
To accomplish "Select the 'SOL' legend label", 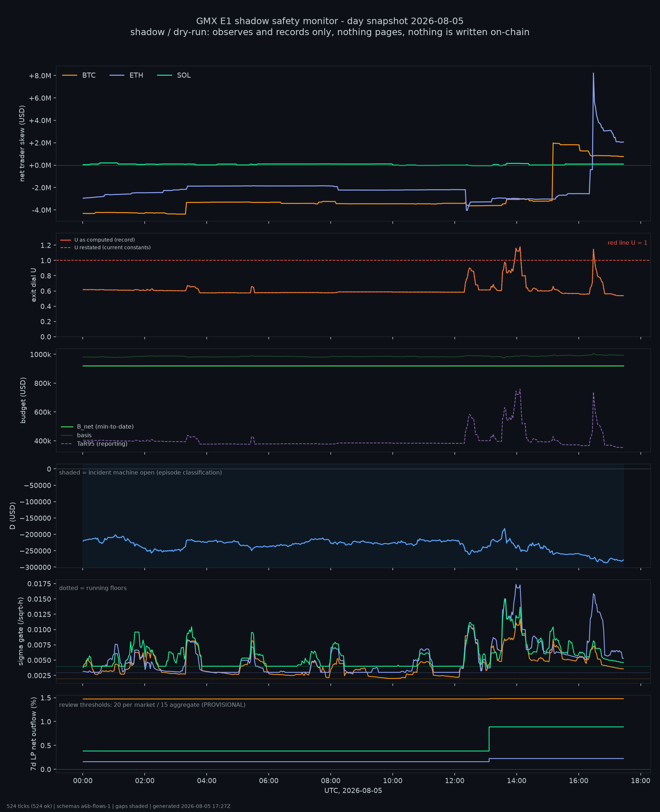I will (184, 75).
